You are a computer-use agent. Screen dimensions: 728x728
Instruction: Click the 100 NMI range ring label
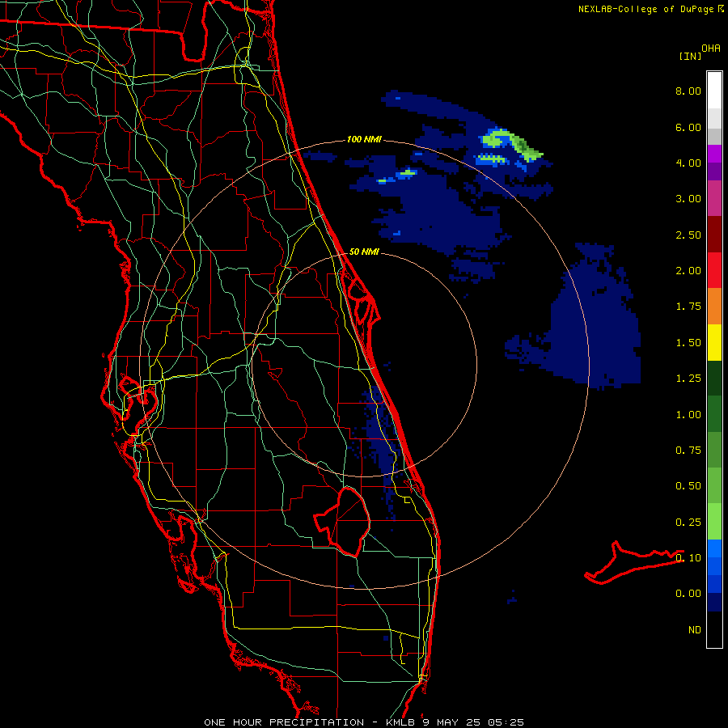[364, 139]
